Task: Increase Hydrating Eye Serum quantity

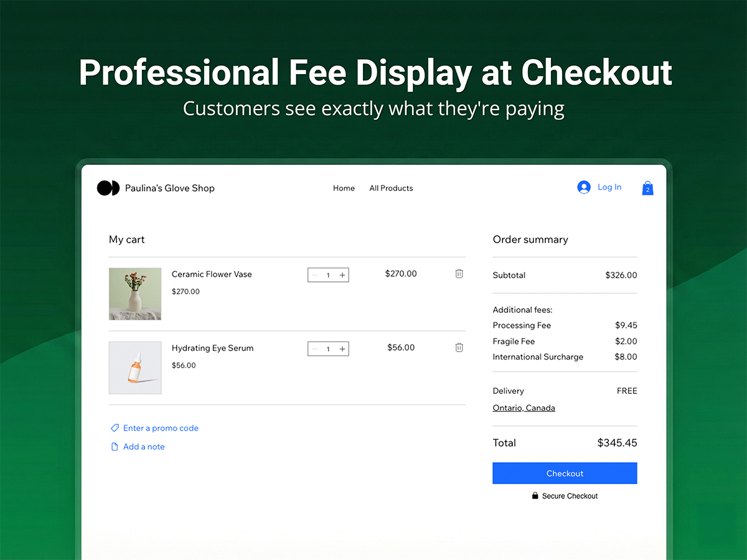Action: [x=342, y=349]
